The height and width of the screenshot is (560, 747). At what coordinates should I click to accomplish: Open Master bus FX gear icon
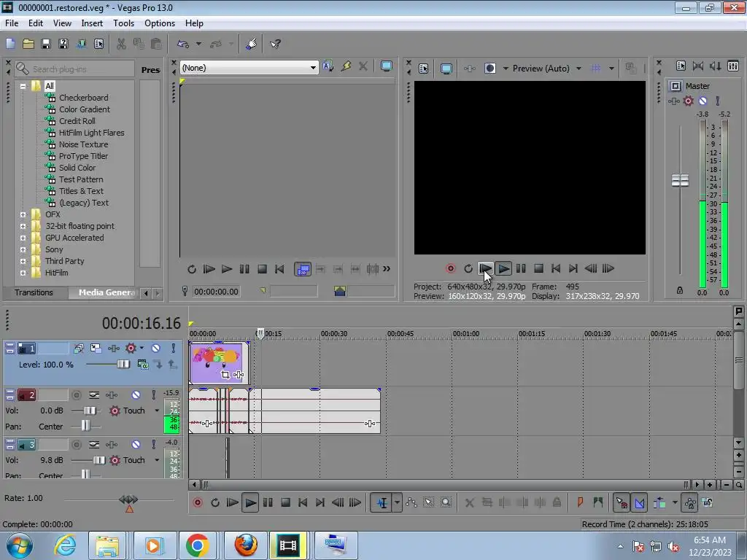pyautogui.click(x=688, y=101)
